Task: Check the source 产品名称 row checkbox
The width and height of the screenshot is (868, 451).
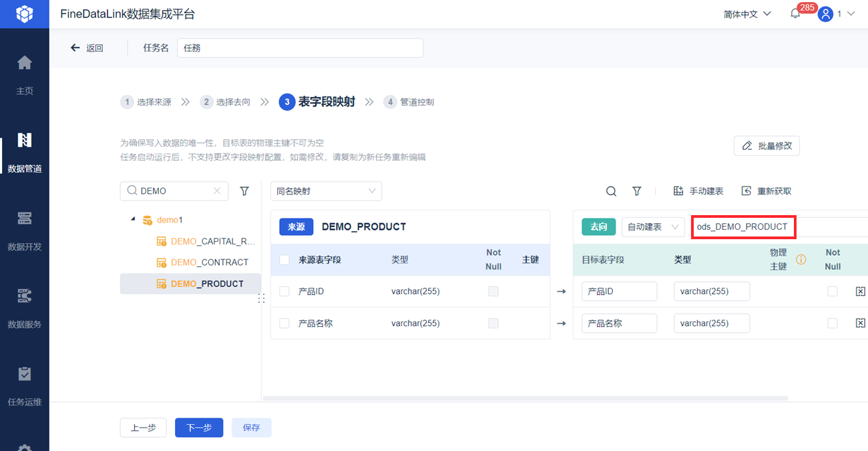Action: click(284, 323)
